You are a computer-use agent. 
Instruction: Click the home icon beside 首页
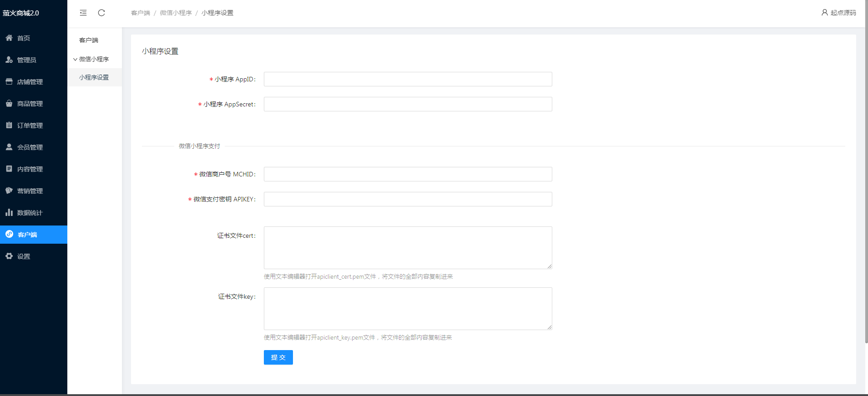coord(9,38)
